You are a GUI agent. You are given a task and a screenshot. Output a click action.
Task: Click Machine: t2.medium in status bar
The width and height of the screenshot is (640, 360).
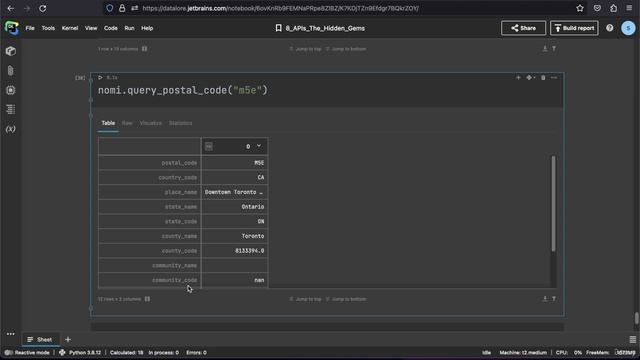[523, 352]
